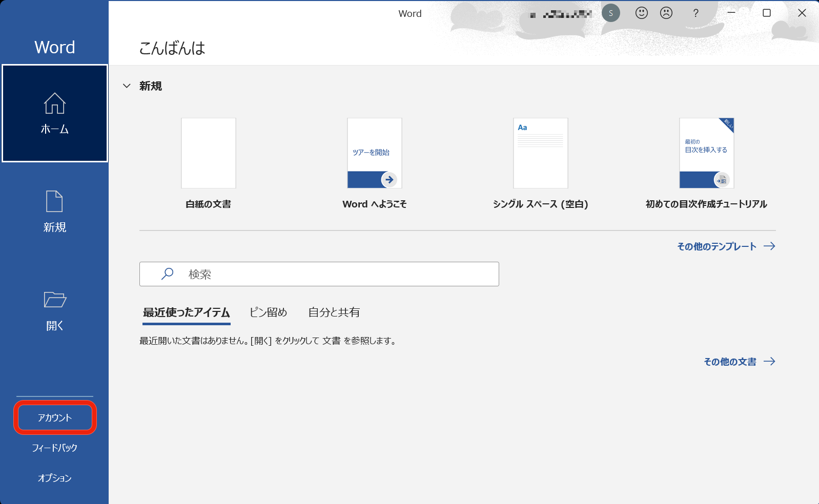Click フィードバック in the sidebar

(x=54, y=448)
